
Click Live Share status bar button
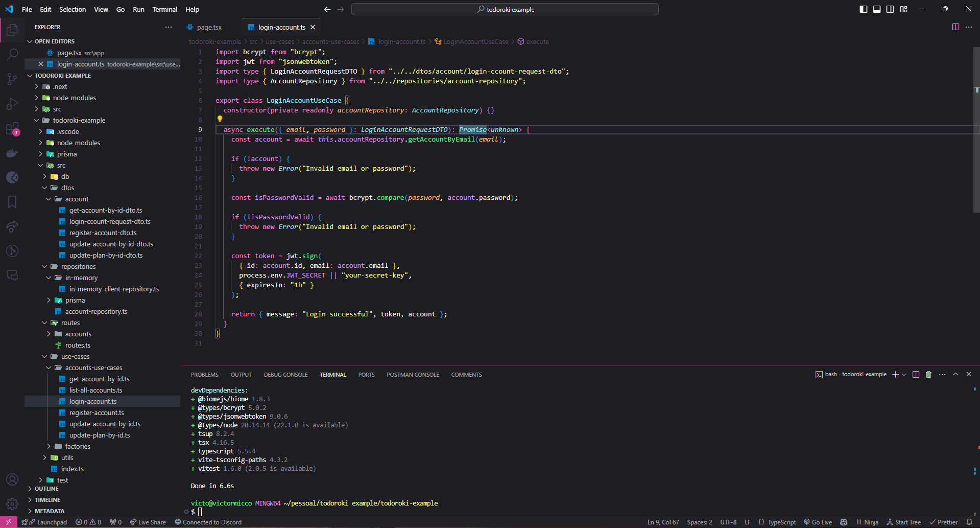click(x=148, y=522)
